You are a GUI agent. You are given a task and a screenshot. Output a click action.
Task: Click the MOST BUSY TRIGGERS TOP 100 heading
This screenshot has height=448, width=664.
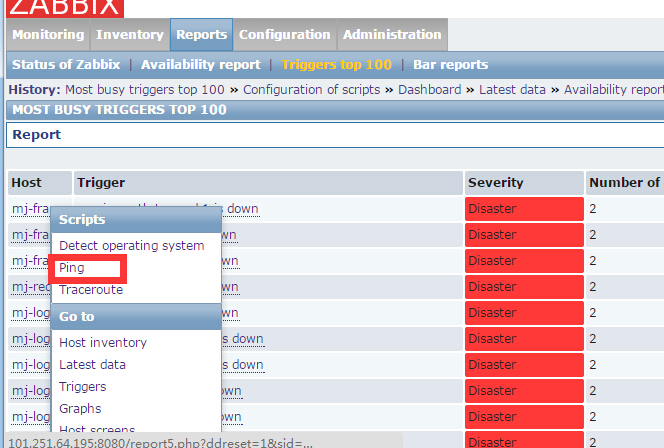pyautogui.click(x=119, y=110)
